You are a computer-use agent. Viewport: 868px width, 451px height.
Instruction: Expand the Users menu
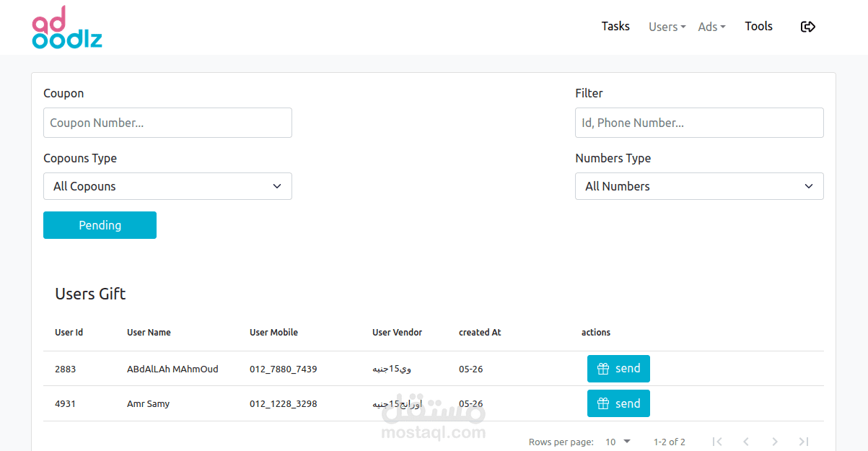667,27
